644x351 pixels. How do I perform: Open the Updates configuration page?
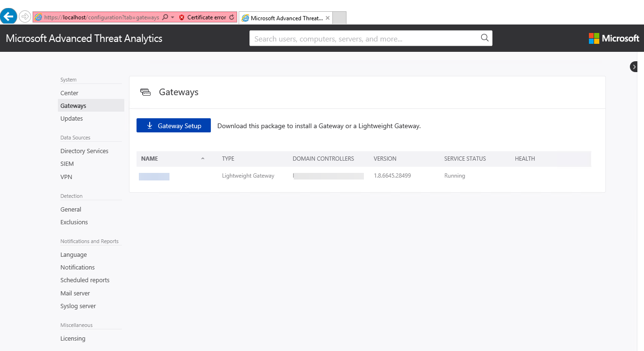point(72,119)
